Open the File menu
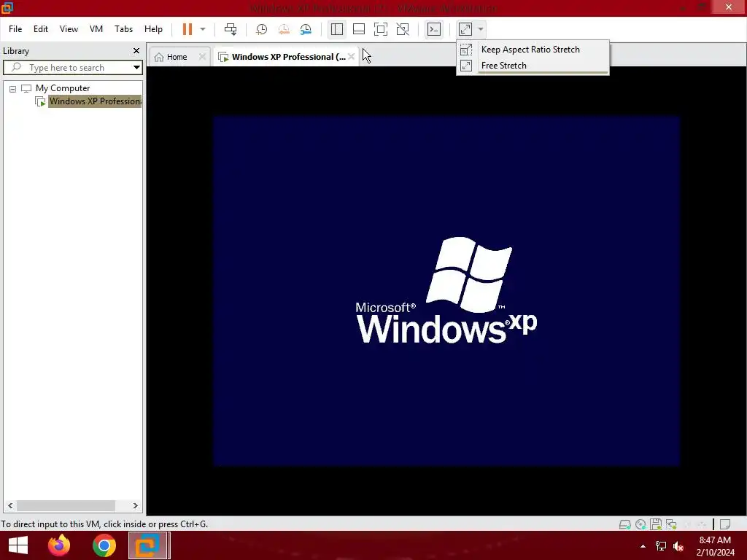Viewport: 747px width, 560px height. click(x=15, y=29)
